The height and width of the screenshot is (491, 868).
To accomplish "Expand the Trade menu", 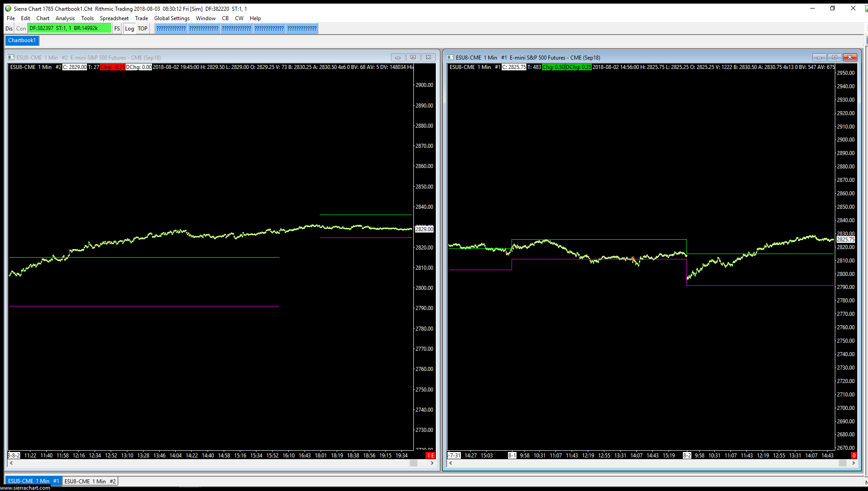I will 141,18.
